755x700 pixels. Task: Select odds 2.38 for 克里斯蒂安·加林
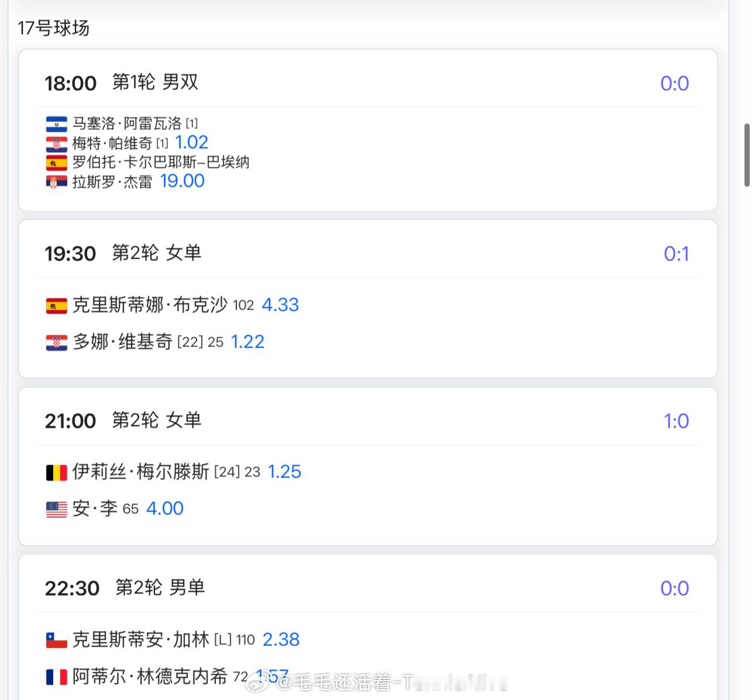click(x=281, y=639)
